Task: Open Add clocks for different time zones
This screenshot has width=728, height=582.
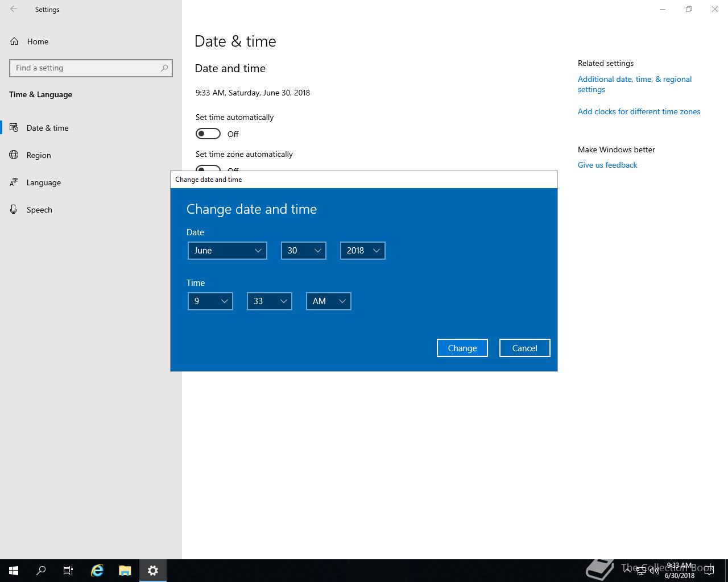Action: 639,111
